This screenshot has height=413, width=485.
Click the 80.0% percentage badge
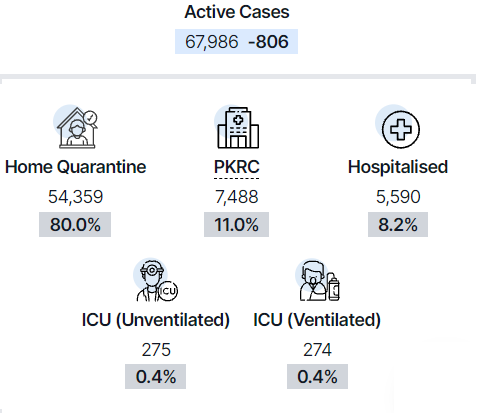click(x=75, y=225)
